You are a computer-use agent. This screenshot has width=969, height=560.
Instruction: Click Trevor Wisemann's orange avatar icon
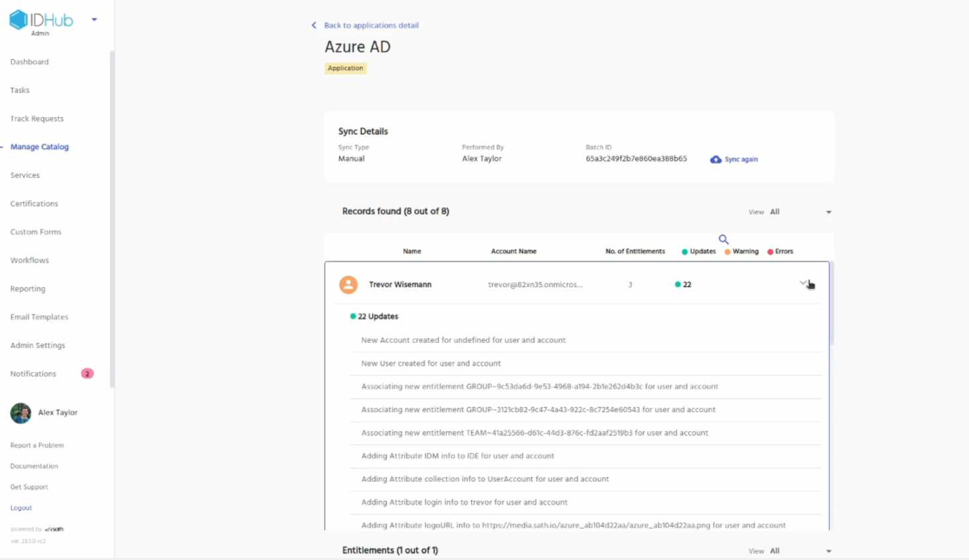(x=348, y=285)
